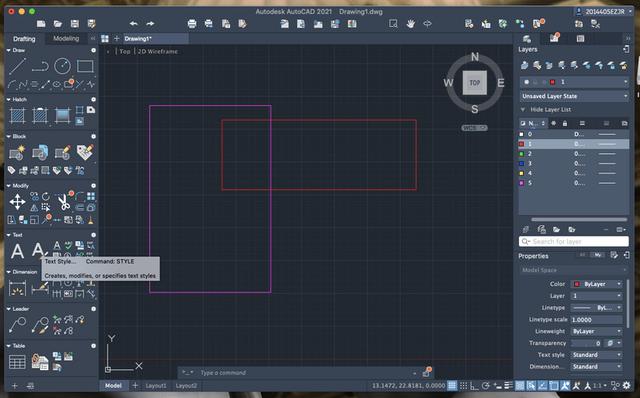Image resolution: width=640 pixels, height=398 pixels.
Task: Collapse the Hide Layer List triangle
Action: [x=523, y=109]
